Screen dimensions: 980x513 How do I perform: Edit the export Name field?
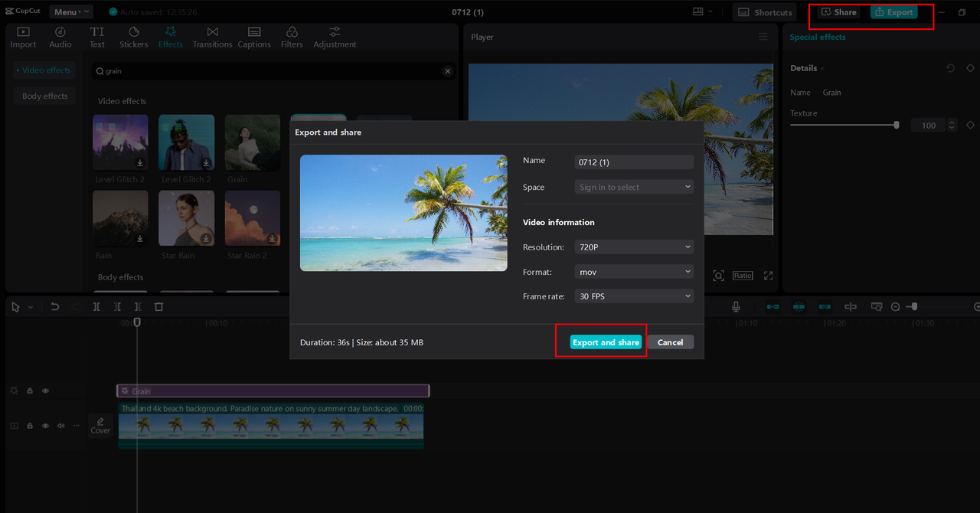634,162
